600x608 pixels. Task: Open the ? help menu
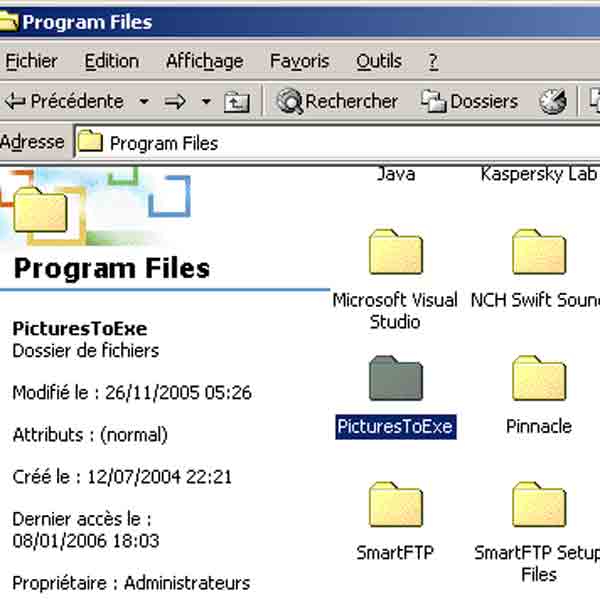click(433, 61)
